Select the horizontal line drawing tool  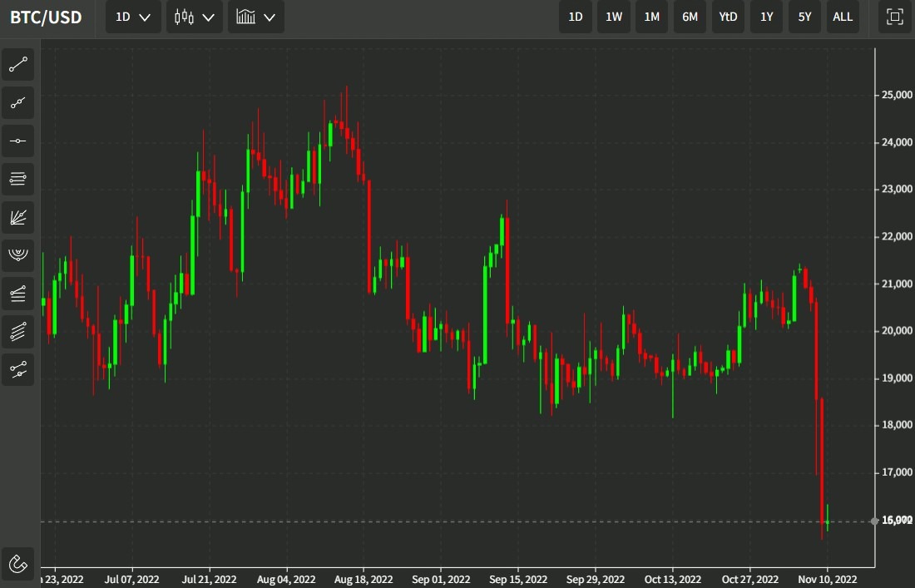tap(17, 141)
